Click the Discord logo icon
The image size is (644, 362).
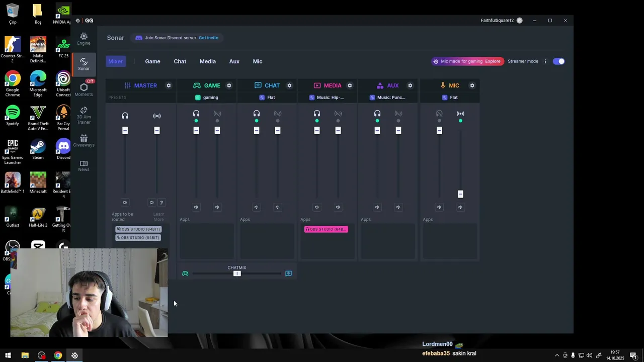tap(139, 38)
